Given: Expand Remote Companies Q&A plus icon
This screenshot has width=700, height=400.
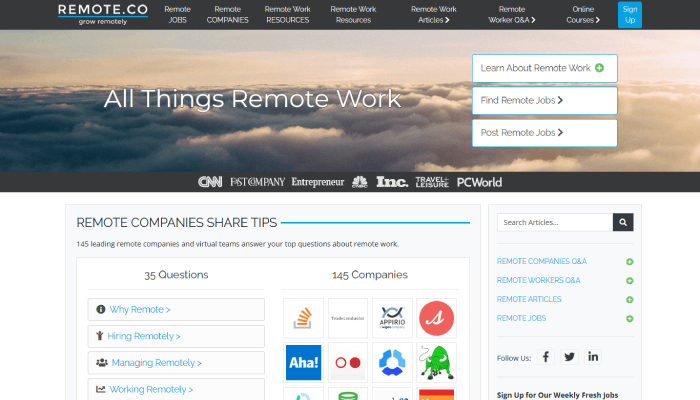Looking at the screenshot, I should [629, 262].
